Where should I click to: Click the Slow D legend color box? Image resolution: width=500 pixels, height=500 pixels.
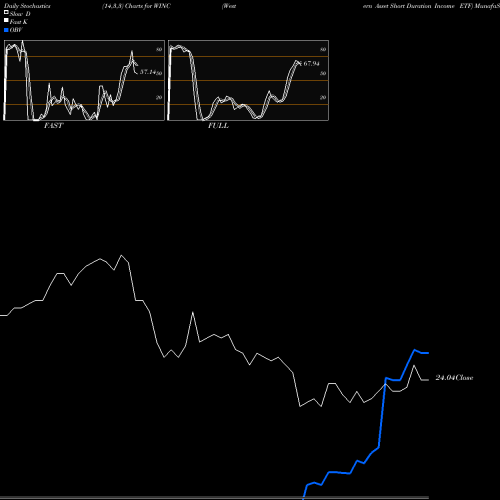click(6, 12)
